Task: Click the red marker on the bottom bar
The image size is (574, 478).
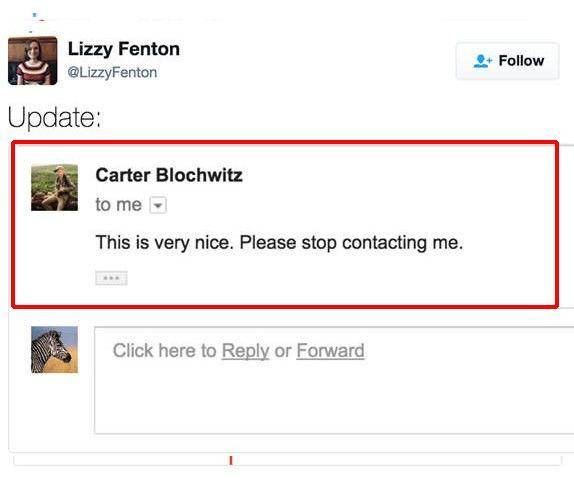Action: click(x=231, y=460)
